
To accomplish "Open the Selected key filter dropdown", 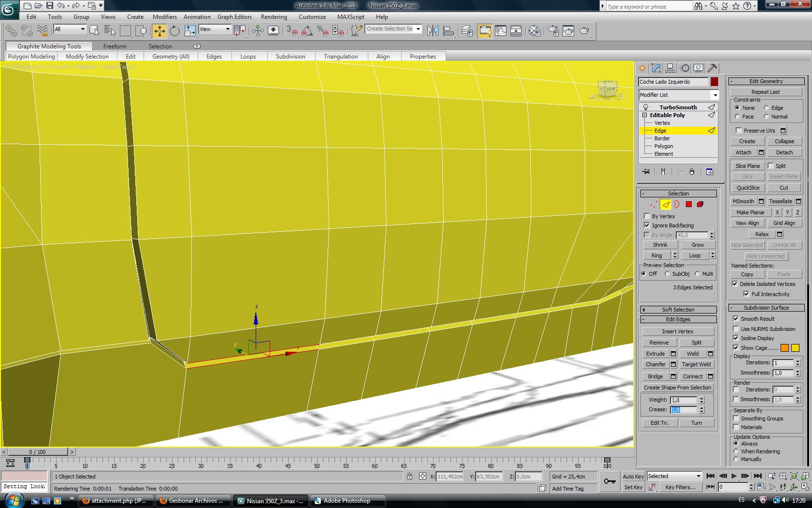I will tap(674, 476).
